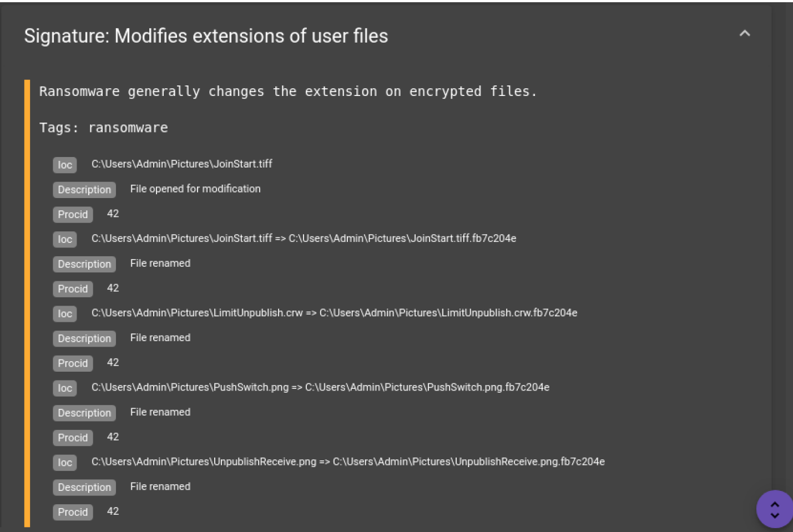793x532 pixels.
Task: Click the last Procid tag at the bottom
Action: click(x=73, y=512)
